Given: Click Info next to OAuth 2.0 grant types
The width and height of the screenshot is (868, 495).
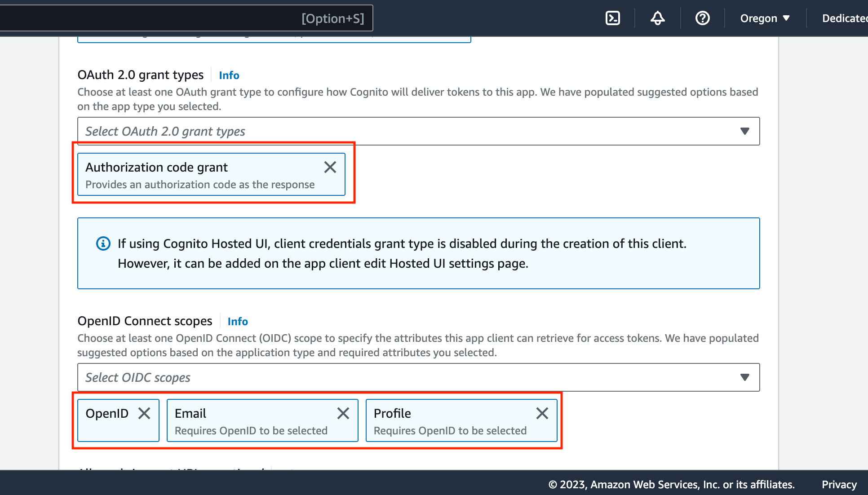Looking at the screenshot, I should tap(229, 75).
